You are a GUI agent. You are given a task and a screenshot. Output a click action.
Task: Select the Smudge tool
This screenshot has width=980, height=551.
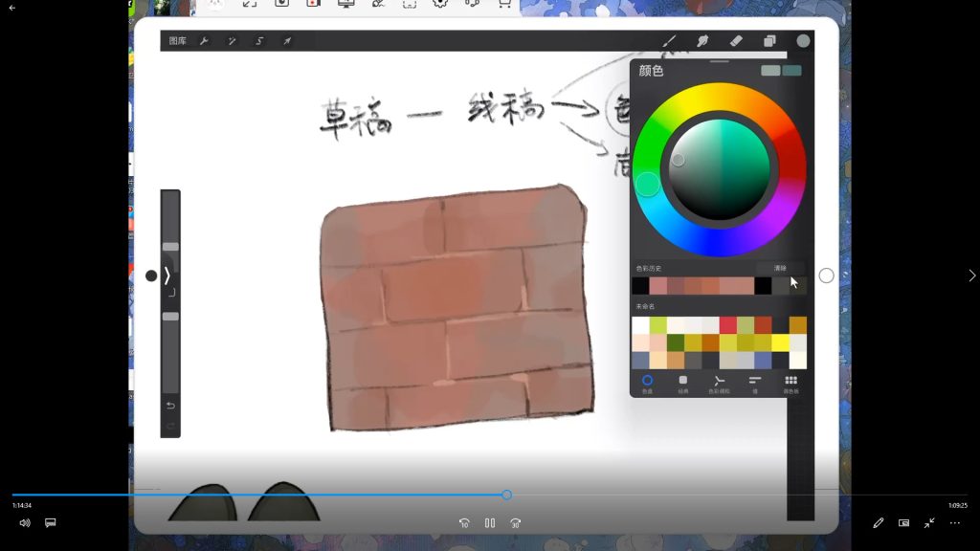(702, 41)
